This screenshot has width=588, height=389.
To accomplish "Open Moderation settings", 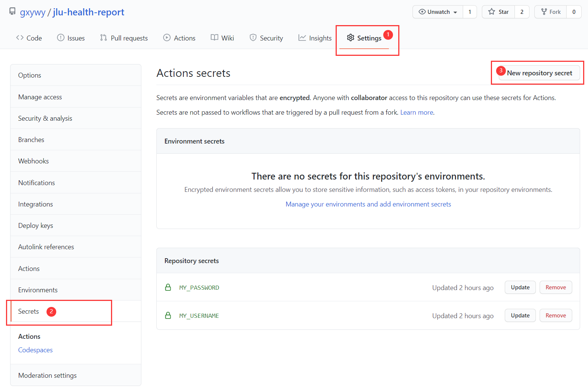I will (76, 376).
